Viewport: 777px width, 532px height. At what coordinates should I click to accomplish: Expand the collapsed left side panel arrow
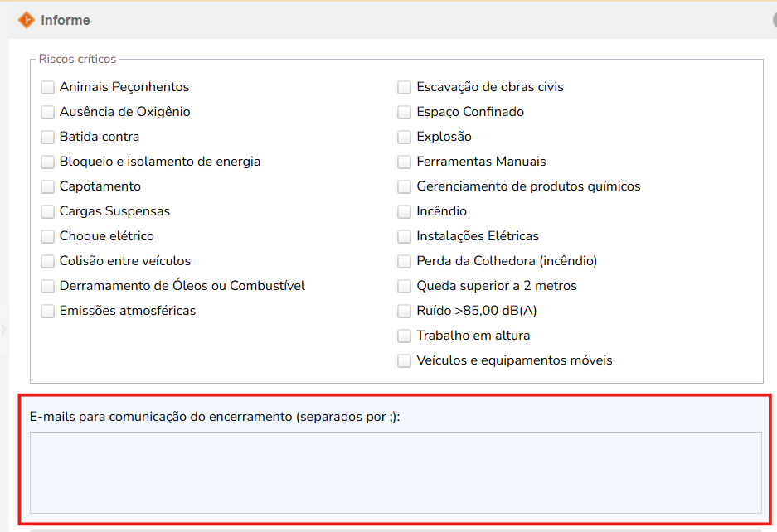point(3,330)
